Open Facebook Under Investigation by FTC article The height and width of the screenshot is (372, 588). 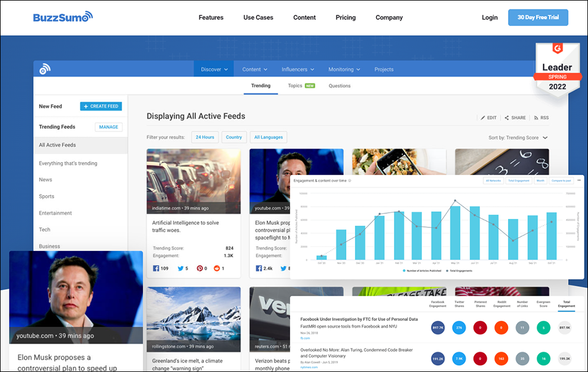coord(359,319)
